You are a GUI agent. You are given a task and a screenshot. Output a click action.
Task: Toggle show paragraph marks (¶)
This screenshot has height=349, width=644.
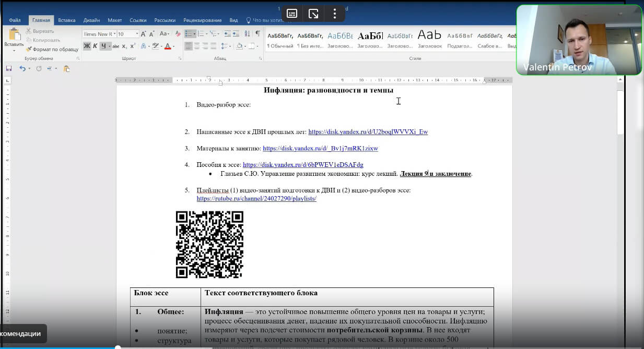point(257,33)
